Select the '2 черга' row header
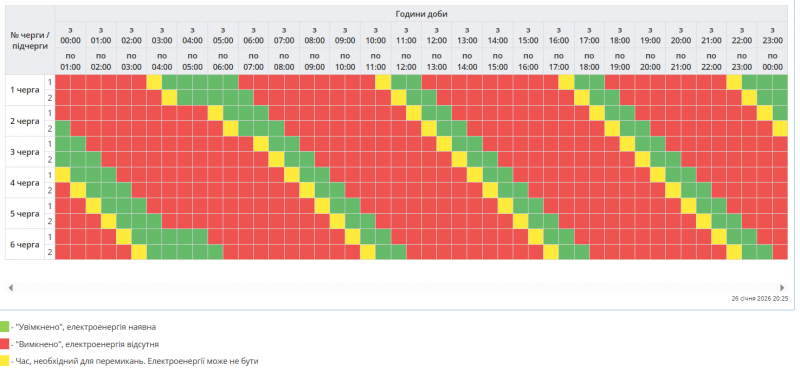 [x=25, y=121]
